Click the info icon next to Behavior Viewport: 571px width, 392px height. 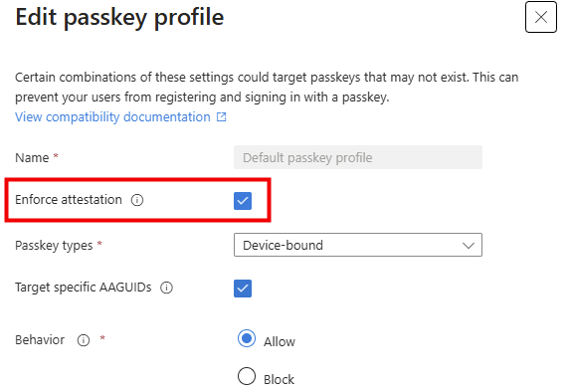point(84,340)
